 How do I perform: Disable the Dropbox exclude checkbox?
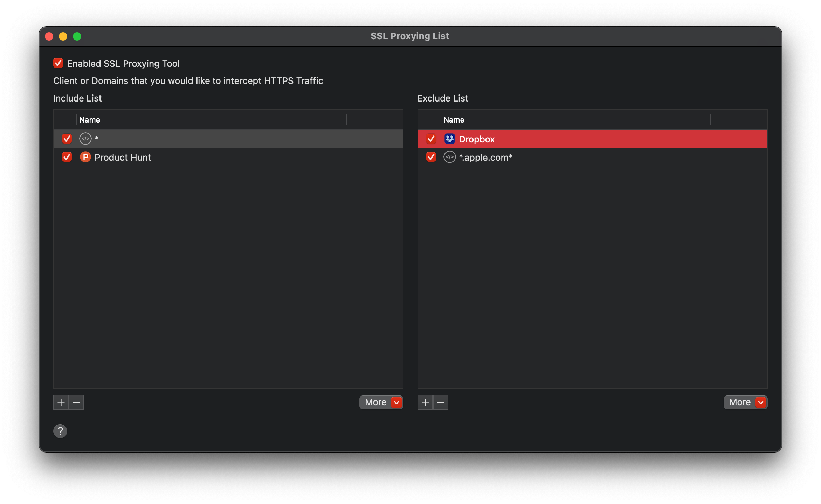431,139
